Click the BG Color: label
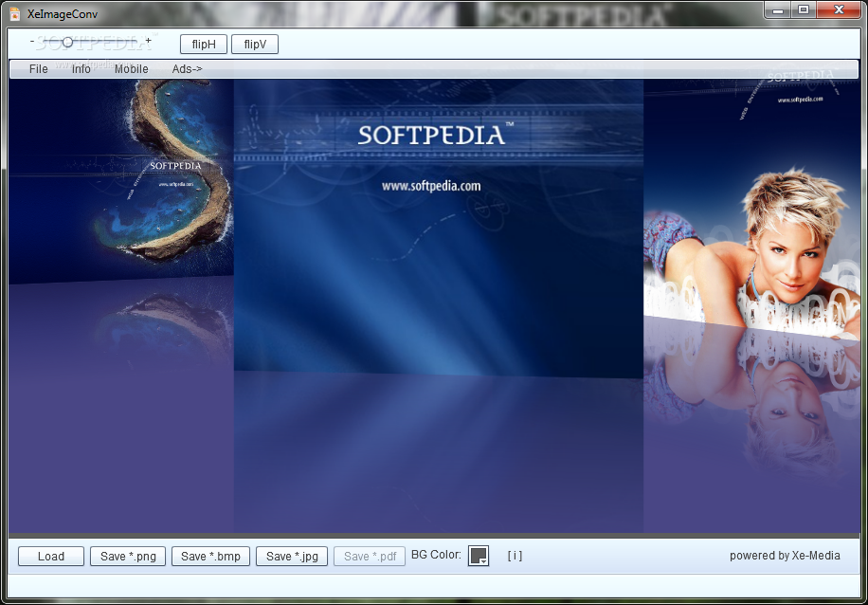The height and width of the screenshot is (605, 868). (436, 555)
